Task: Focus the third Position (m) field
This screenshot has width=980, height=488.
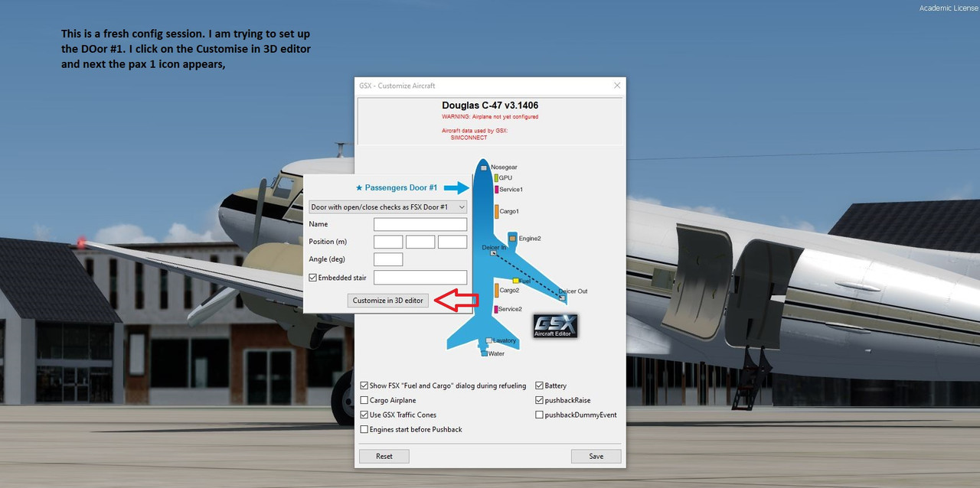Action: 452,242
